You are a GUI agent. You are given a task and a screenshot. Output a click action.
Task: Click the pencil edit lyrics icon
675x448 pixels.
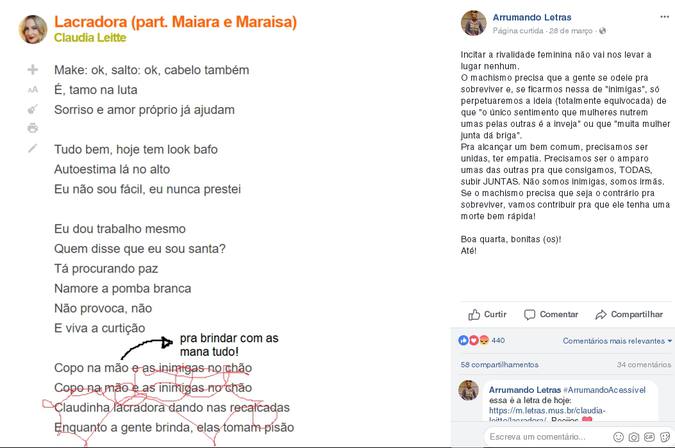33,148
